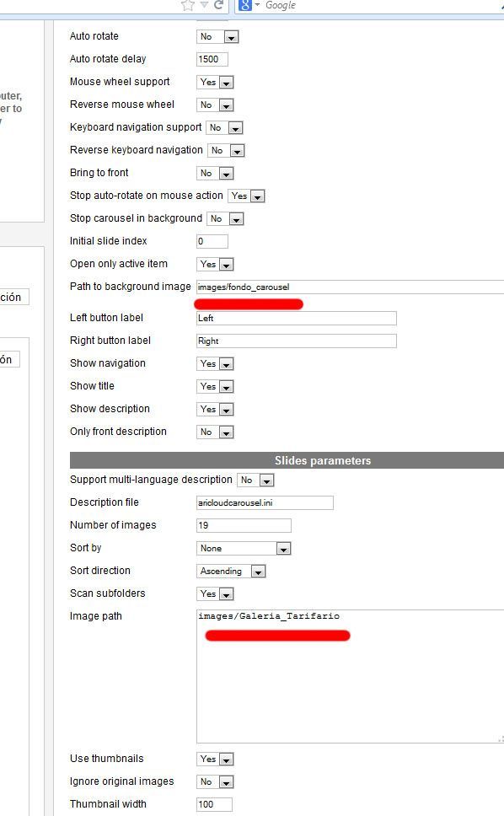
Task: Click the Thumbnail width field
Action: tap(214, 804)
